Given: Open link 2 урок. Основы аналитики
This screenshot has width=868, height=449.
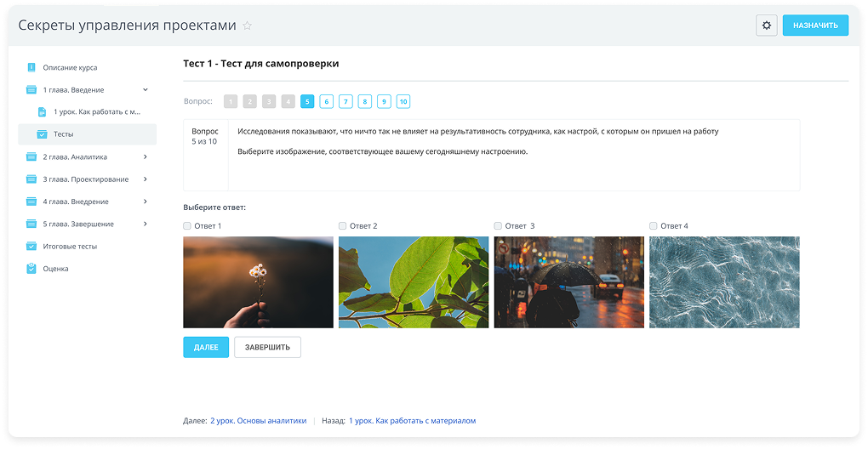Looking at the screenshot, I should (x=258, y=421).
